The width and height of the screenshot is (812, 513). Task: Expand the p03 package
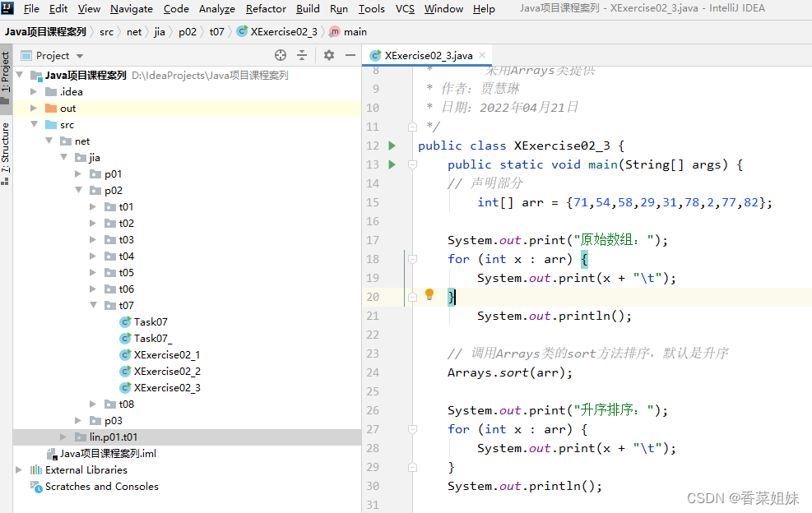click(78, 420)
